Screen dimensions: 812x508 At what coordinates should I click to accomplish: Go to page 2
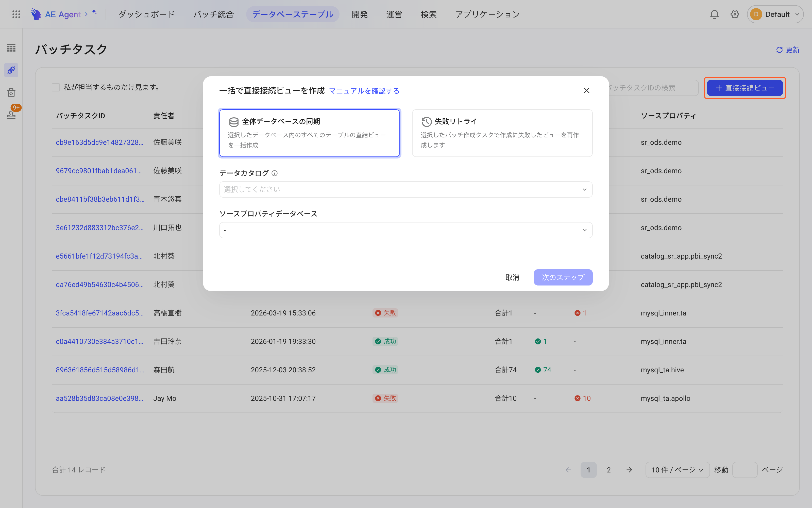[609, 470]
